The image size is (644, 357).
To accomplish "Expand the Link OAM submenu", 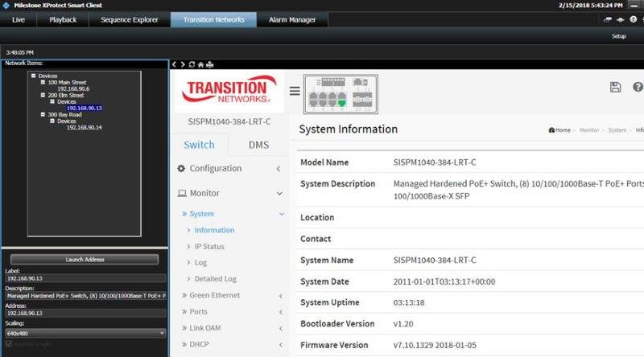I will (232, 328).
